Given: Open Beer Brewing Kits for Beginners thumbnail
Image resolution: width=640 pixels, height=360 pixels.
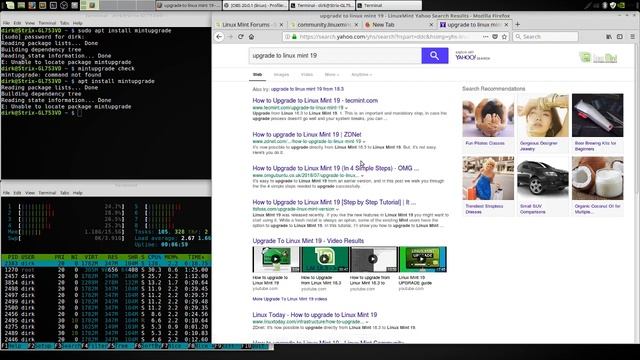Looking at the screenshot, I should pos(598,116).
